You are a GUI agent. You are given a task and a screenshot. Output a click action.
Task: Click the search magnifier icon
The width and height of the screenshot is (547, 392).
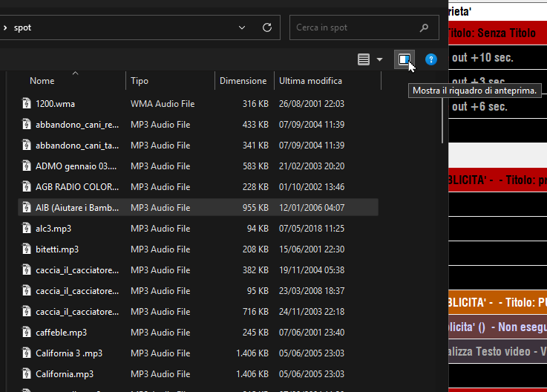[x=424, y=27]
